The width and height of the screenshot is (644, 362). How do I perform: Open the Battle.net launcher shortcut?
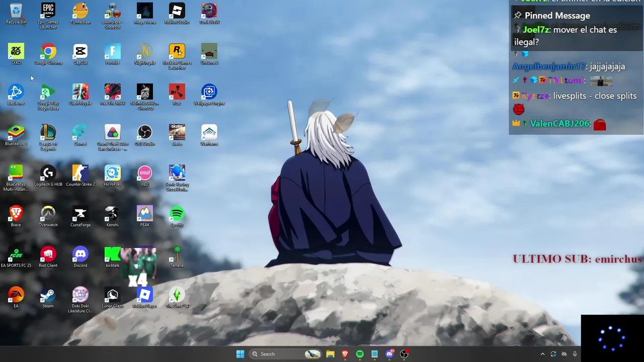16,95
